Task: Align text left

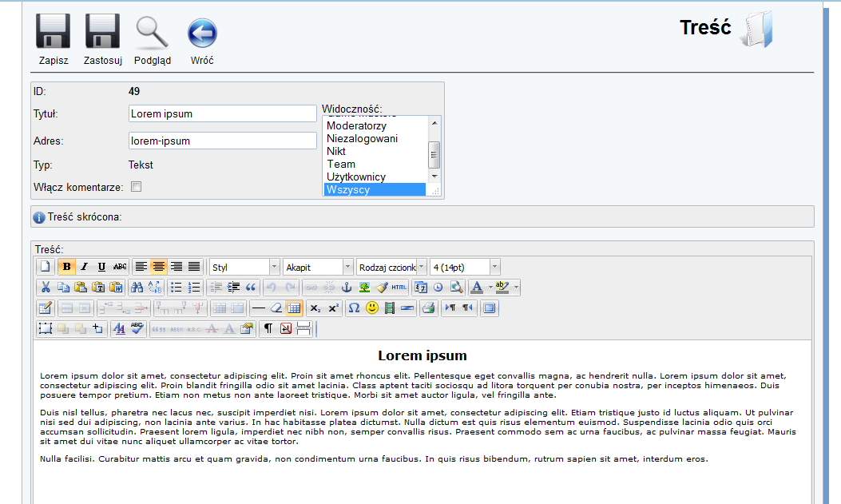Action: [141, 267]
